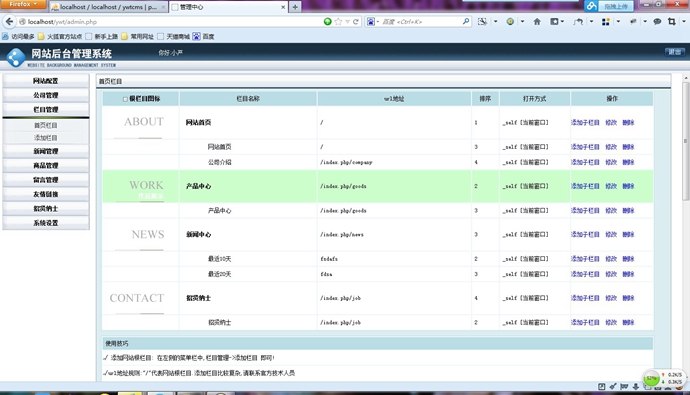The width and height of the screenshot is (690, 395).
Task: Click the colored grid squares toolbar icon
Action: tap(606, 22)
